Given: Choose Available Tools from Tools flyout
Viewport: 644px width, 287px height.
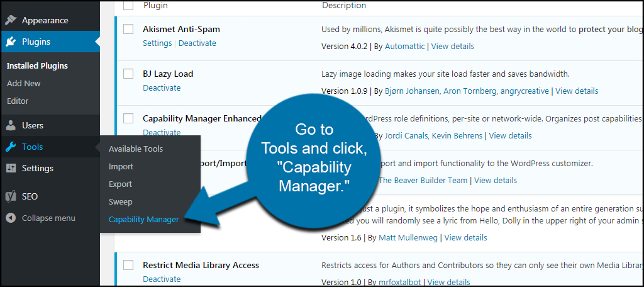Looking at the screenshot, I should click(x=136, y=149).
